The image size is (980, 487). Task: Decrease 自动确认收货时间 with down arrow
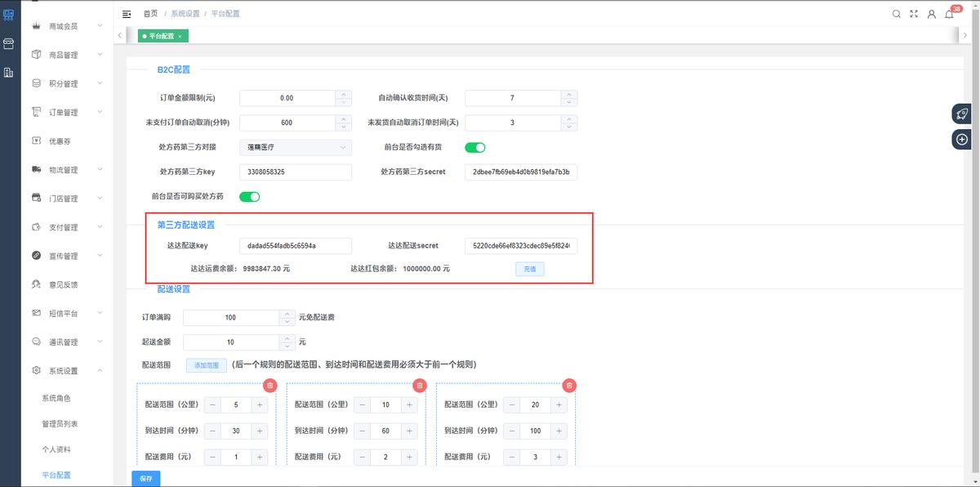coord(569,102)
